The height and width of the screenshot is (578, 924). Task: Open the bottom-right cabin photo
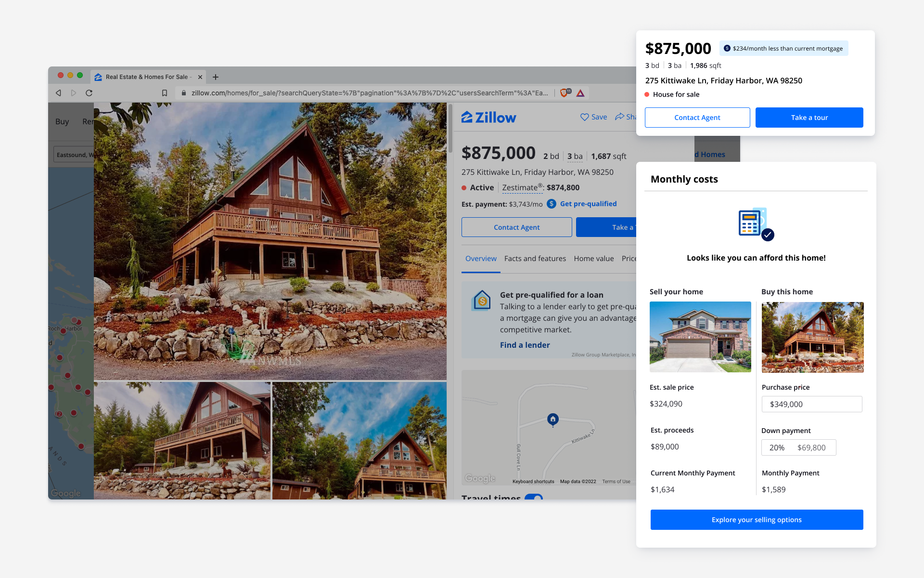[359, 441]
